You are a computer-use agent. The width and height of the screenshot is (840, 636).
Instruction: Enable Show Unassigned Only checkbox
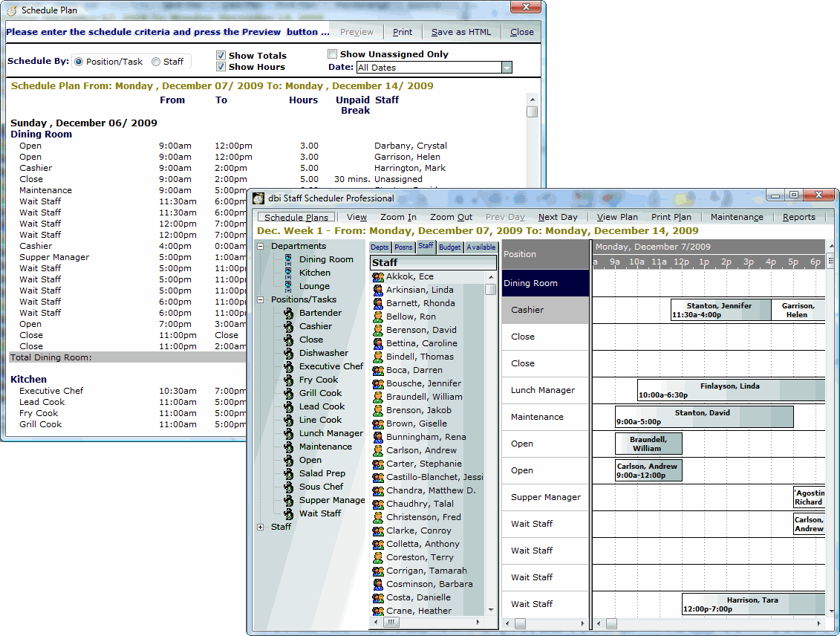point(332,53)
